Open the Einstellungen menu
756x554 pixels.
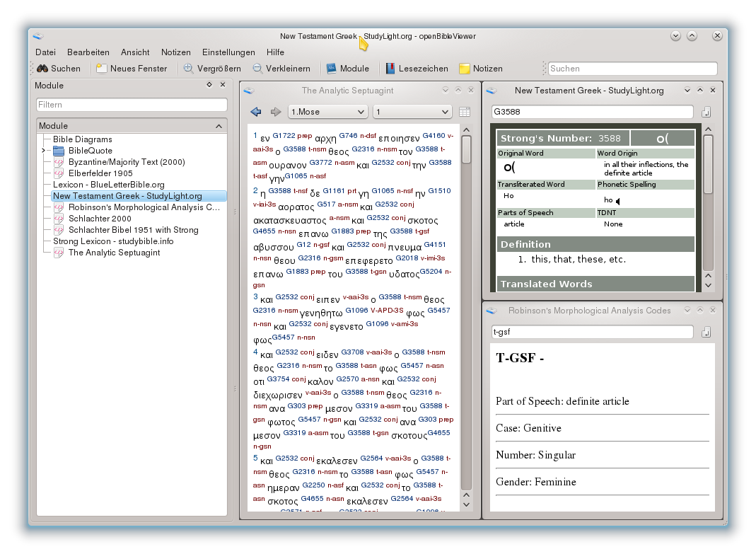[228, 52]
